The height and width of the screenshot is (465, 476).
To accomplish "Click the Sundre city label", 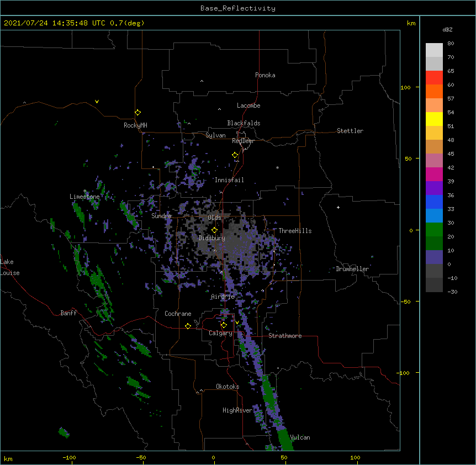I will (161, 216).
